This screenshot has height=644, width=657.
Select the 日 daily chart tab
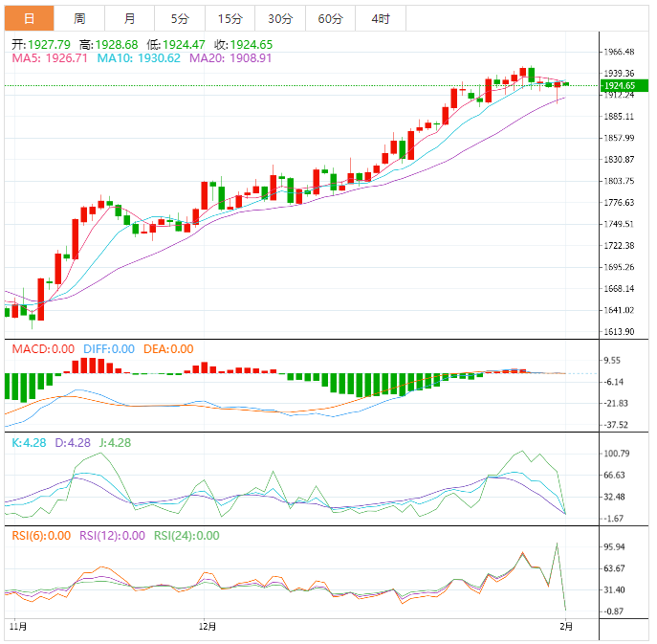(29, 19)
